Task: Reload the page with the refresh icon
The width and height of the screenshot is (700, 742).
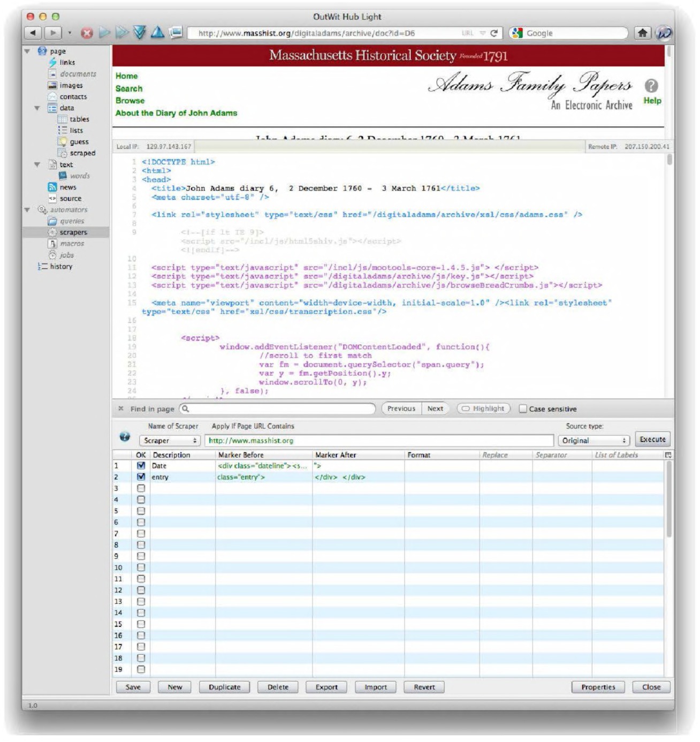Action: coord(494,33)
